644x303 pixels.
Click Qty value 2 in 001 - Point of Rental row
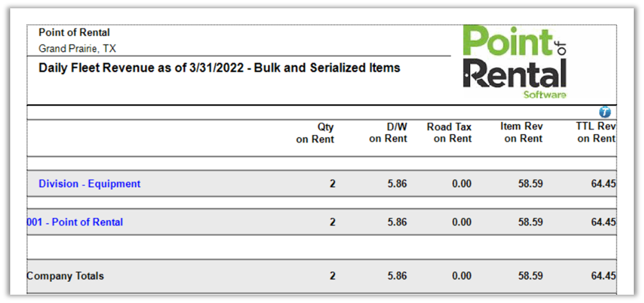click(333, 222)
